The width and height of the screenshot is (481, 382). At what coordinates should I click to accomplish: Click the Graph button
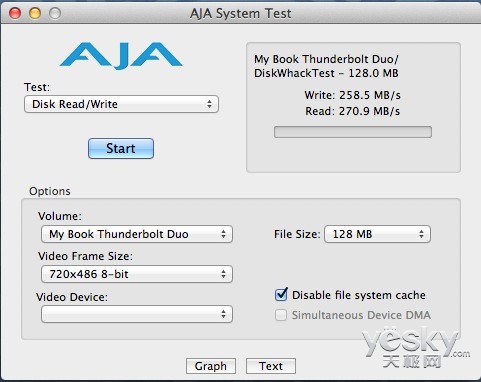pos(211,366)
